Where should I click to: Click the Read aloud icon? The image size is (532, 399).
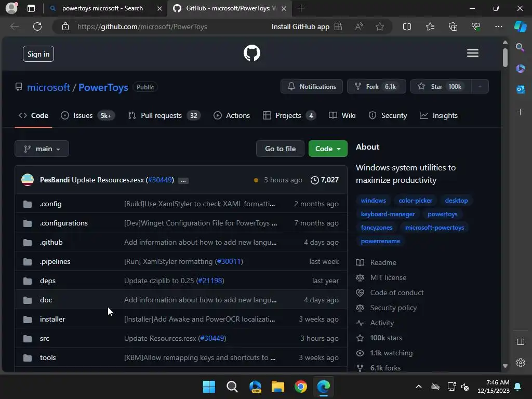359,26
